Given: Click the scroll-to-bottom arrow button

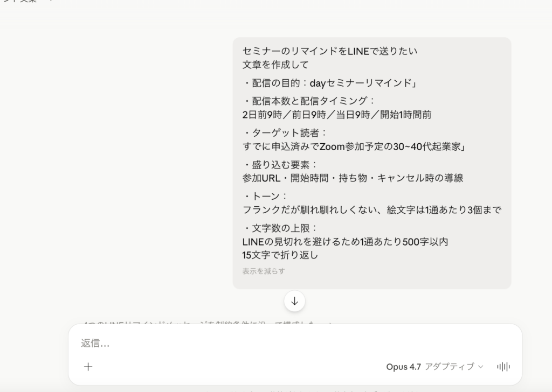Looking at the screenshot, I should point(294,302).
